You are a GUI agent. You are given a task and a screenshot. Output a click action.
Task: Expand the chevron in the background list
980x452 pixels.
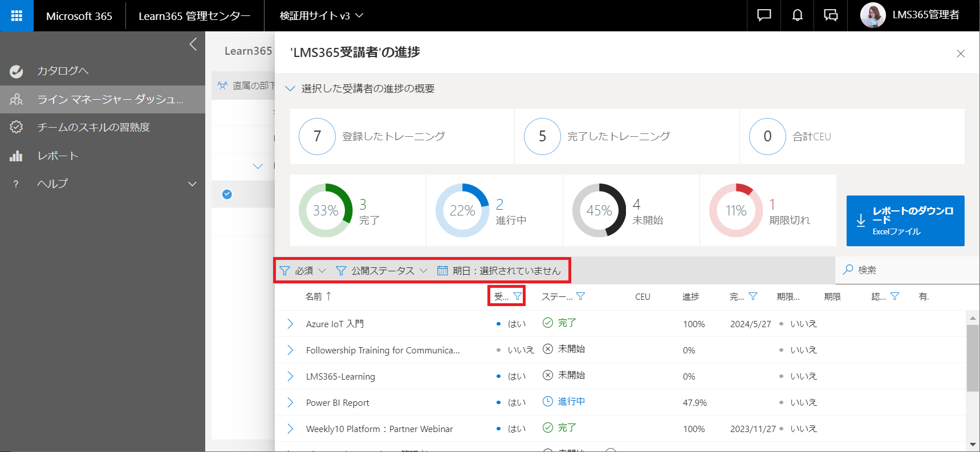coord(258,166)
